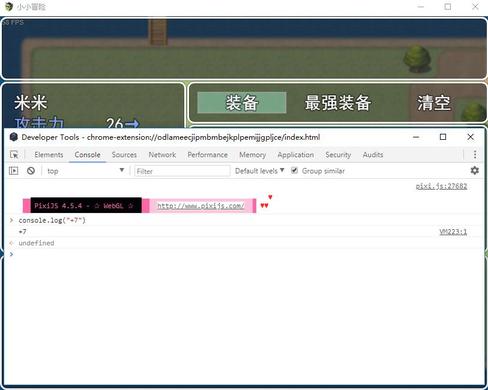
Task: Maximize the Developer Tools window
Action: tap(443, 137)
